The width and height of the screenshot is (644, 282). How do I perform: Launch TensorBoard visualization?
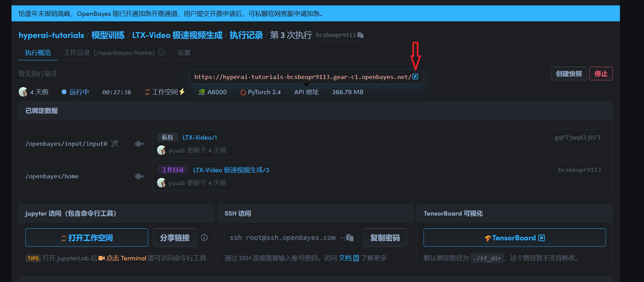(514, 238)
